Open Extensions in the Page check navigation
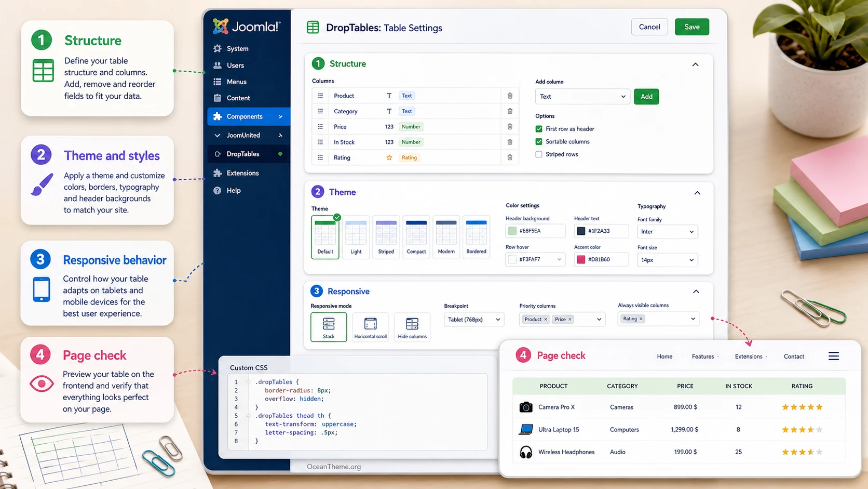 [749, 356]
